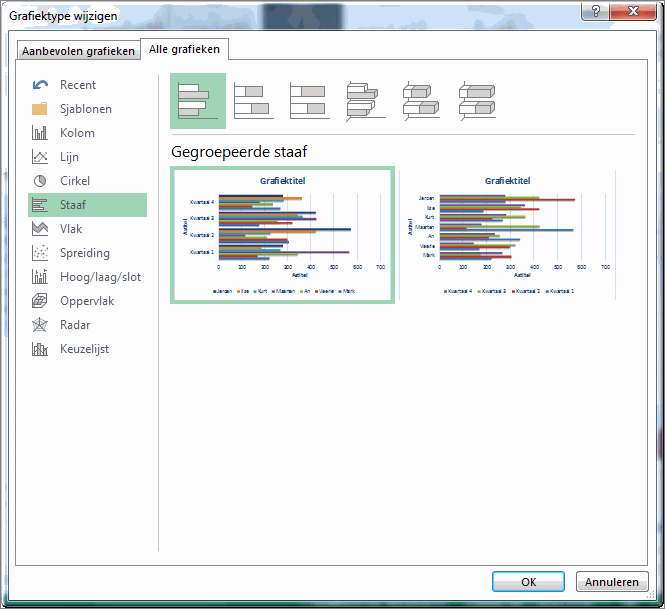Choose the 3D stacked bar subtype icon
665x609 pixels.
(x=422, y=102)
